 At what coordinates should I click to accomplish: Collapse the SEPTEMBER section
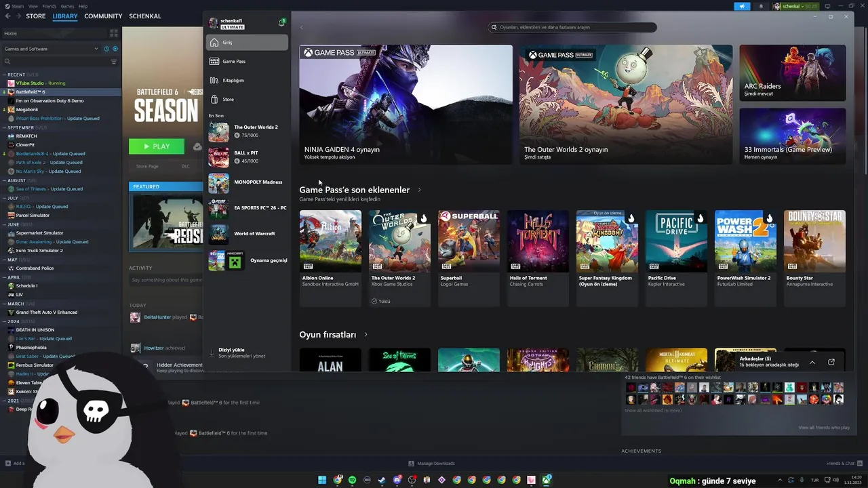5,127
